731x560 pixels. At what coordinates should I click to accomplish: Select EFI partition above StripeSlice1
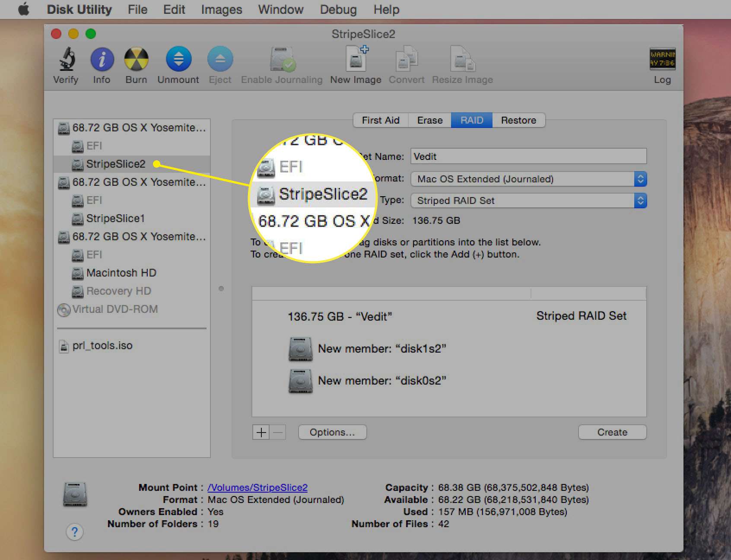pyautogui.click(x=132, y=200)
